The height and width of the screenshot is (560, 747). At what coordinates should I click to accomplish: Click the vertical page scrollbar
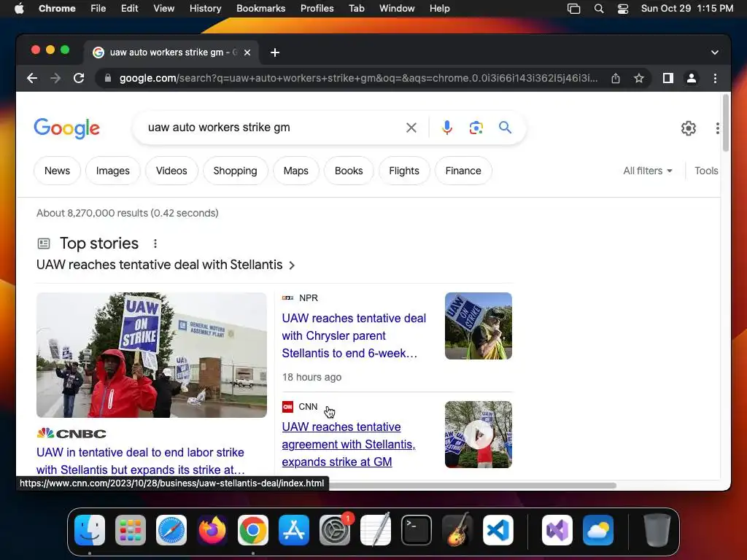[726, 122]
